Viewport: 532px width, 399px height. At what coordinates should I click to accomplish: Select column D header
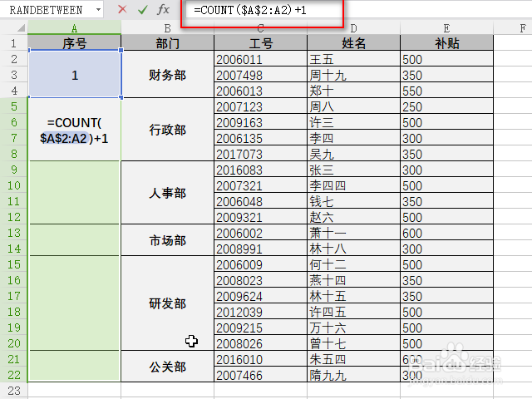(353, 27)
